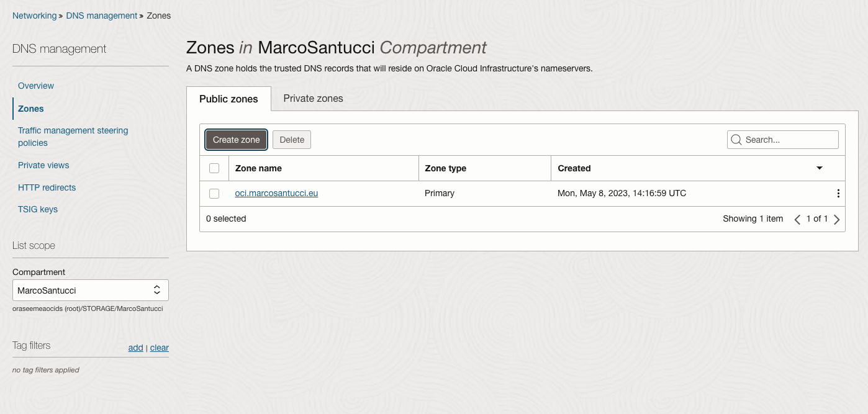Viewport: 868px width, 414px height.
Task: Open DNS management from the breadcrumb
Action: coord(101,16)
